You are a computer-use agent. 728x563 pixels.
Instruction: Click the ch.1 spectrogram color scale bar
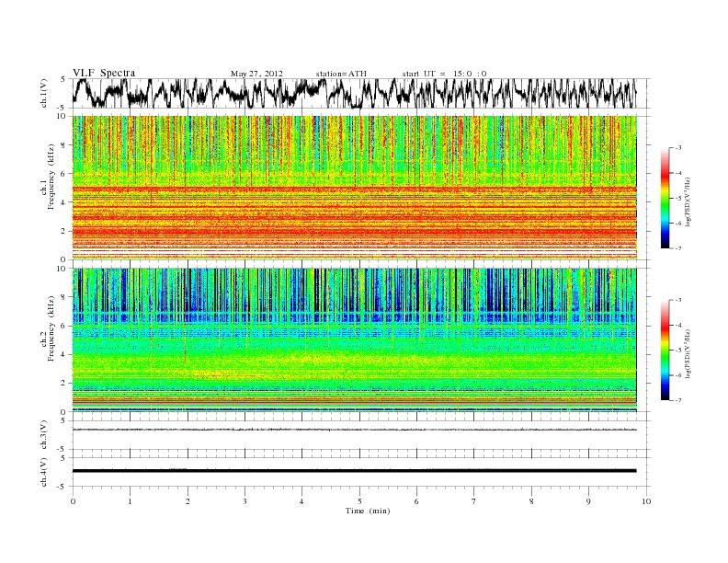(x=665, y=198)
